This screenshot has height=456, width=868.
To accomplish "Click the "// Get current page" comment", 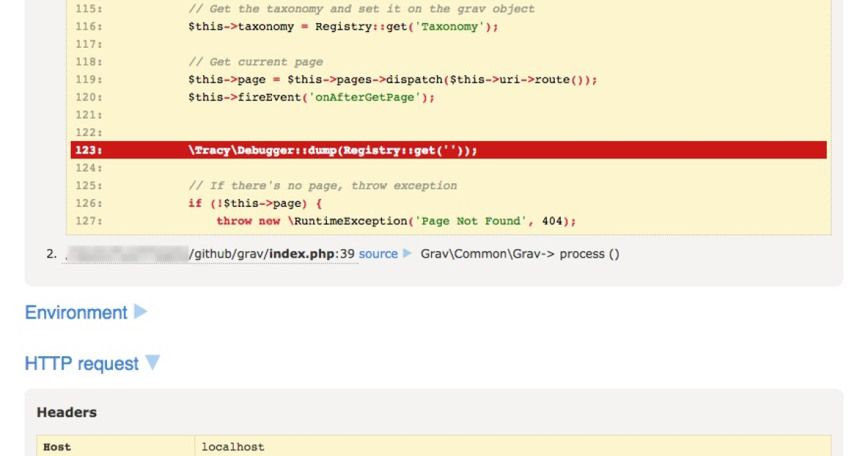I will point(255,62).
